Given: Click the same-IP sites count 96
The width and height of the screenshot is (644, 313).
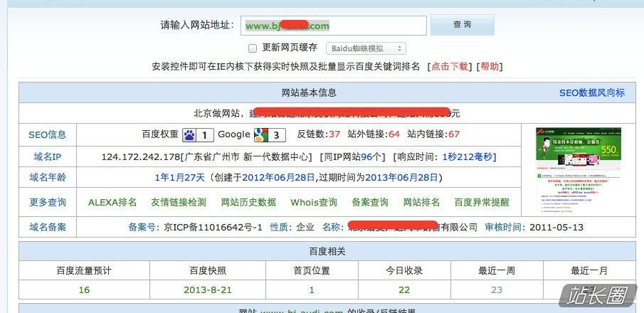Looking at the screenshot, I should 366,157.
